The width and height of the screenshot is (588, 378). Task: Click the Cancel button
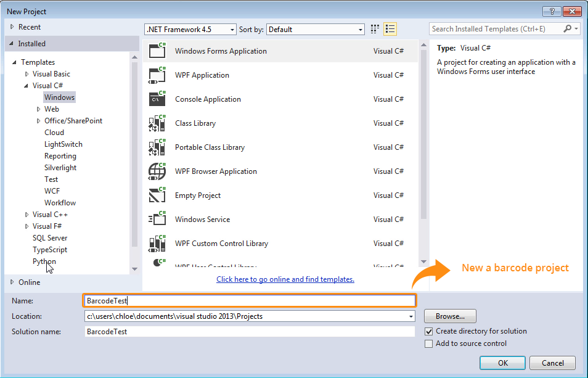(552, 363)
